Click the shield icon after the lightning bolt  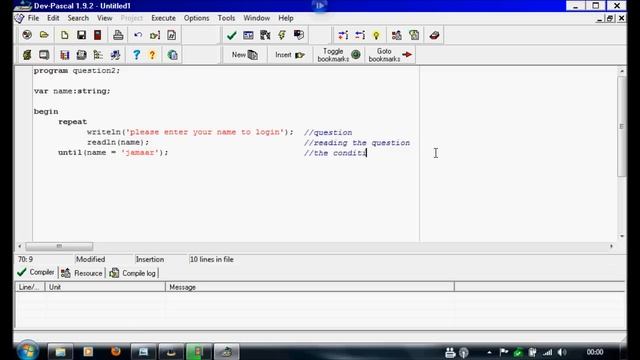(299, 35)
